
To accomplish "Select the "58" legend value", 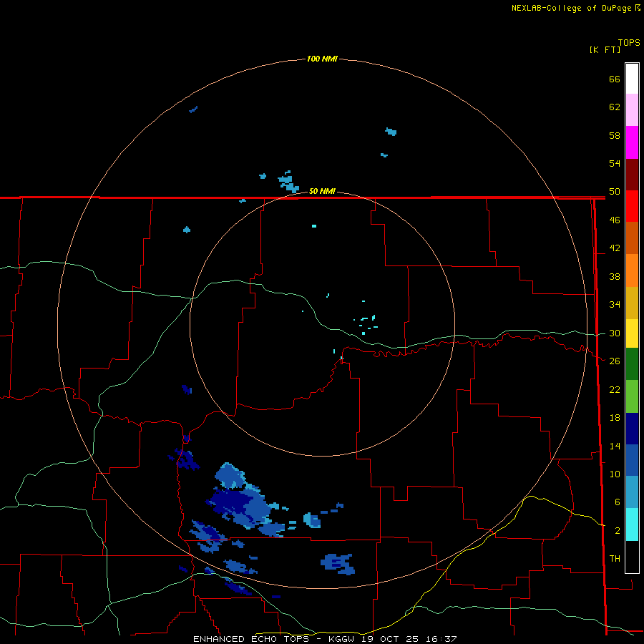I will pyautogui.click(x=615, y=135).
